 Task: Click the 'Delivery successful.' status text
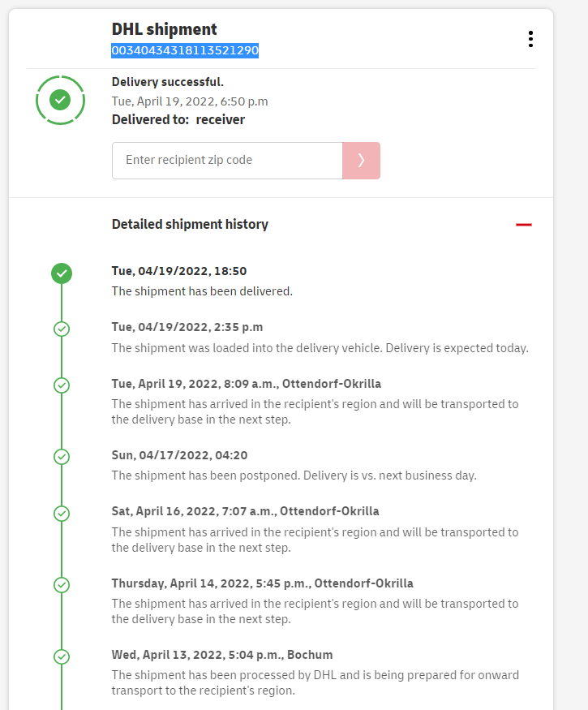pos(167,82)
